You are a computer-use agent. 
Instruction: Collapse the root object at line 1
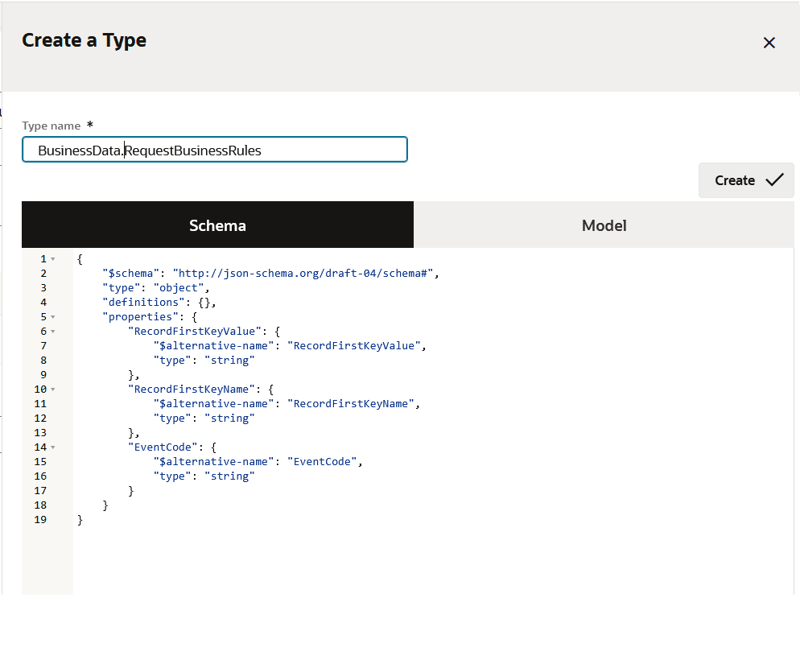point(53,259)
